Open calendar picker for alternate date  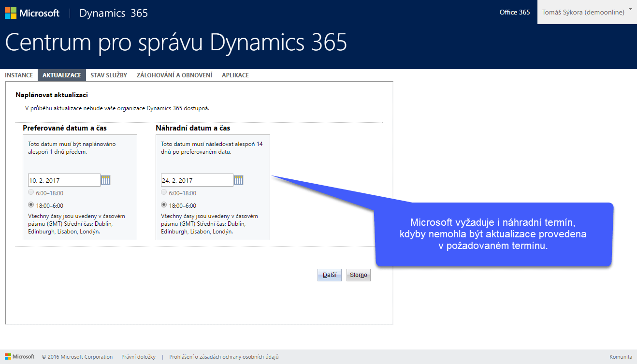click(x=239, y=180)
